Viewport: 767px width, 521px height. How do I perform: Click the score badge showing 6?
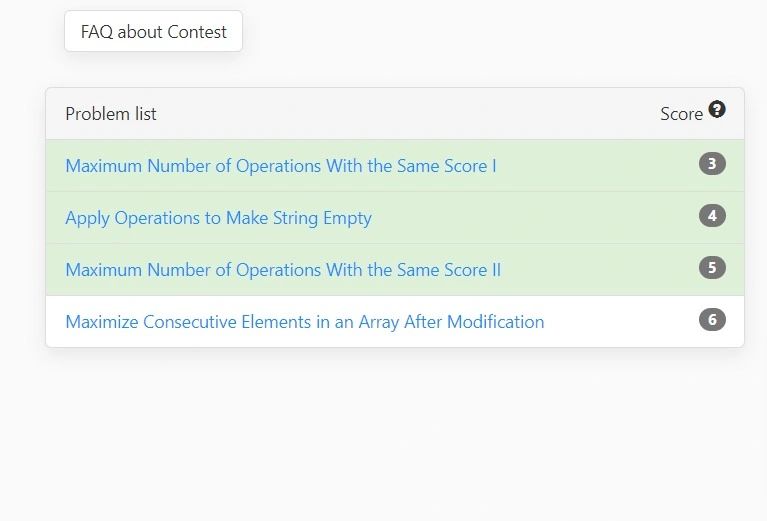712,320
